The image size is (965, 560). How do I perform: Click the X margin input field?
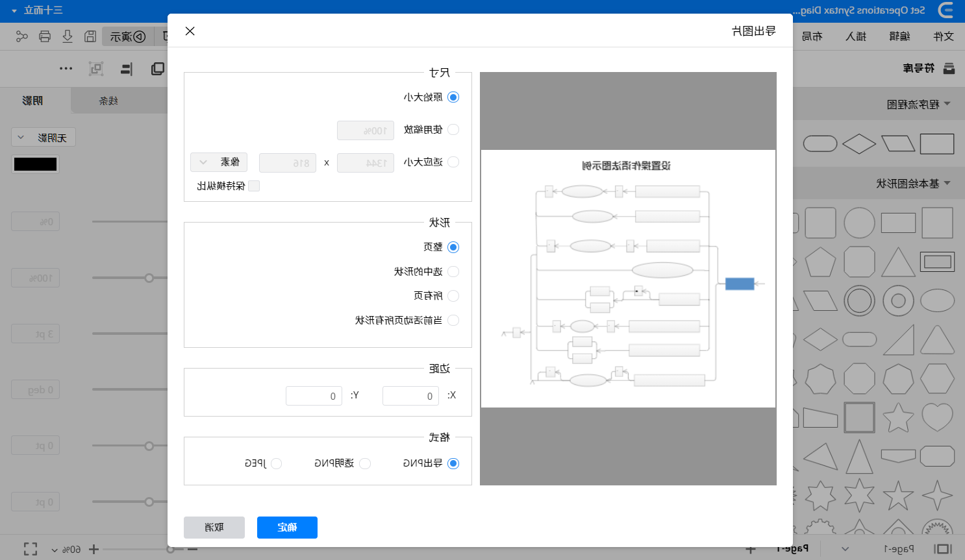click(x=410, y=396)
